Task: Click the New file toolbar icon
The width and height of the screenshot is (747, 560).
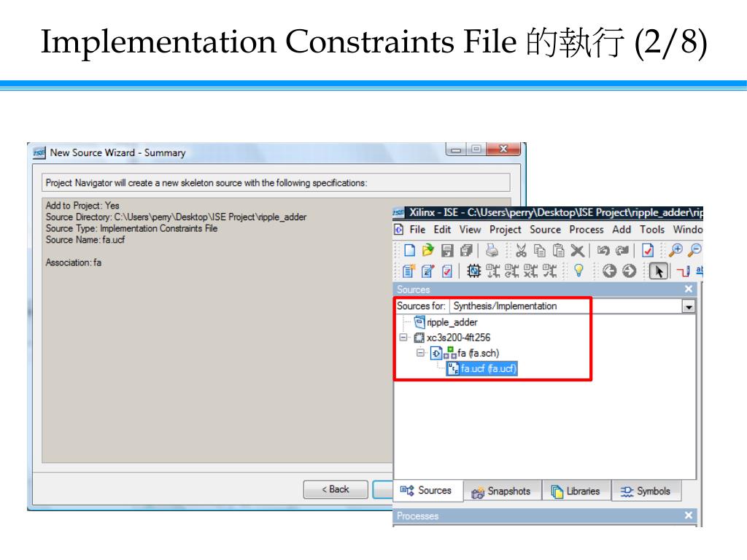Action: [x=409, y=251]
